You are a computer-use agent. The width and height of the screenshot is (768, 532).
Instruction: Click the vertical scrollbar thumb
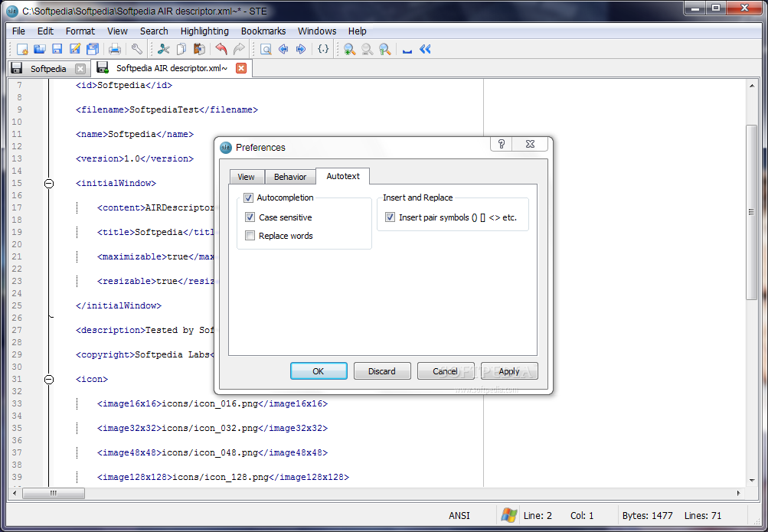pyautogui.click(x=751, y=212)
